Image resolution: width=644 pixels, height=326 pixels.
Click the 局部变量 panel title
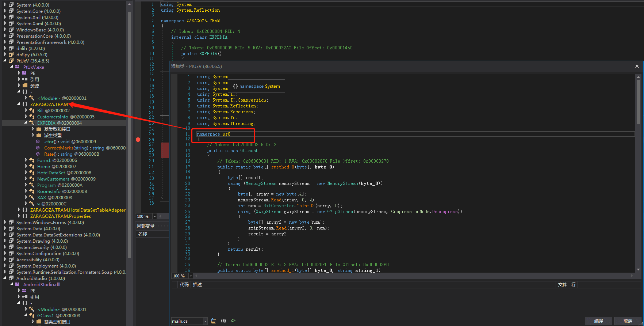tap(146, 226)
